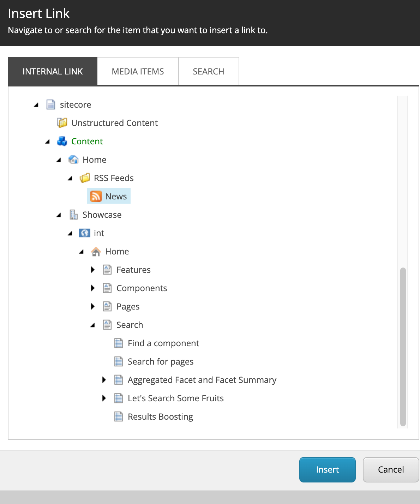This screenshot has height=504, width=420.
Task: Click the Insert button
Action: tap(327, 469)
